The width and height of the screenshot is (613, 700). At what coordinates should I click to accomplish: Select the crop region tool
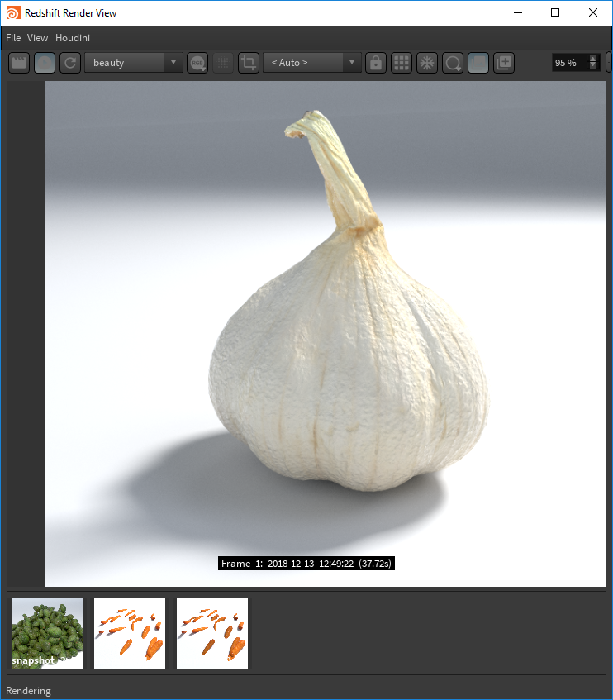[249, 63]
